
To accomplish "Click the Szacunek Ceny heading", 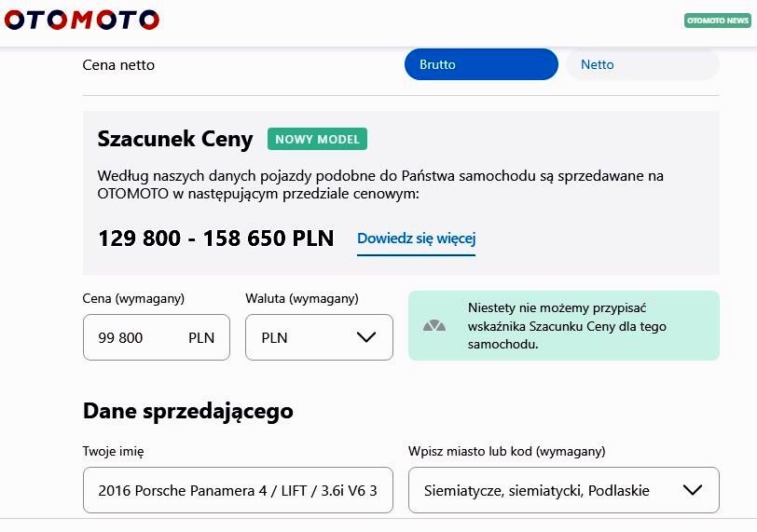I will (175, 139).
